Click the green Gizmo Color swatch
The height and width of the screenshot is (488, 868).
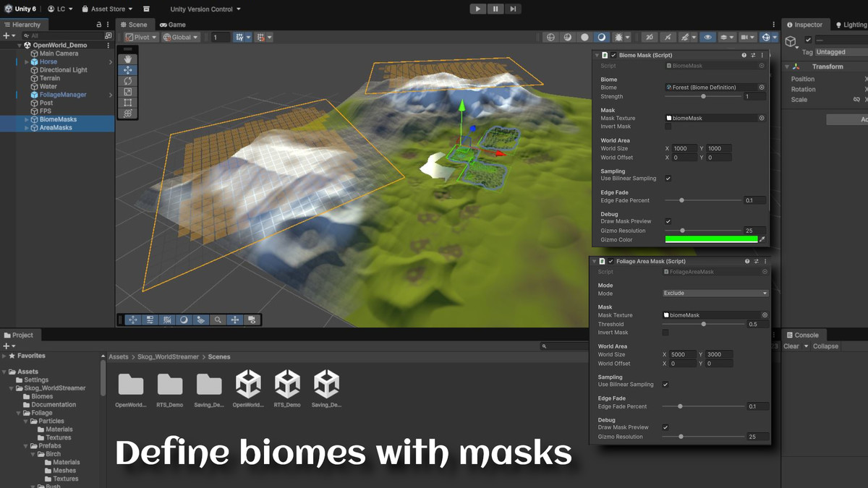pyautogui.click(x=711, y=239)
